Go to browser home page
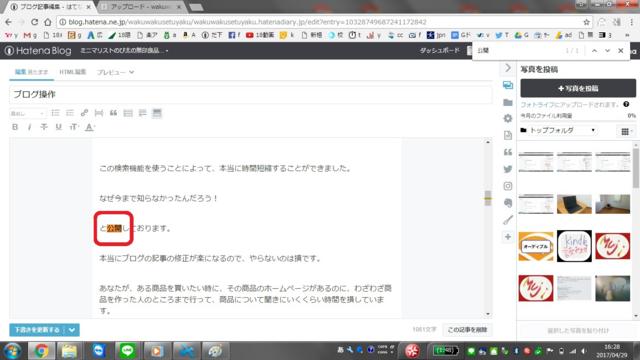Image resolution: width=640 pixels, height=360 pixels. coord(48,22)
